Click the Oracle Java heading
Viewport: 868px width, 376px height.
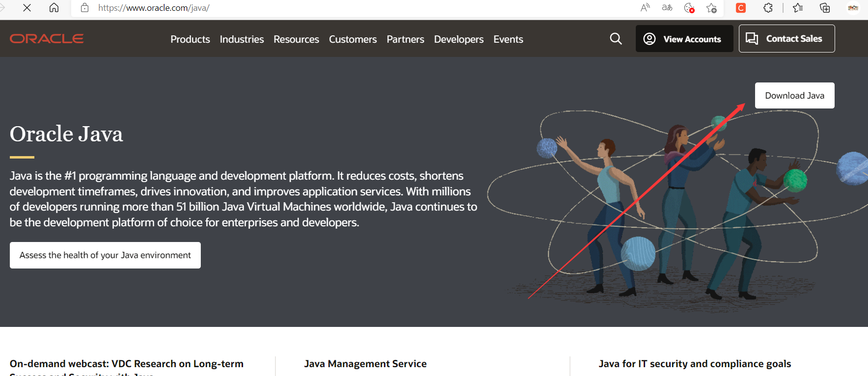(66, 134)
